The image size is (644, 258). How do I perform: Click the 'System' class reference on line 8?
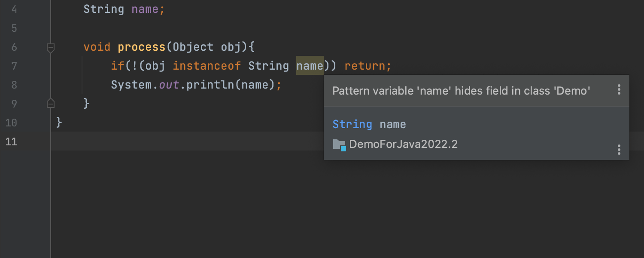[x=131, y=85]
